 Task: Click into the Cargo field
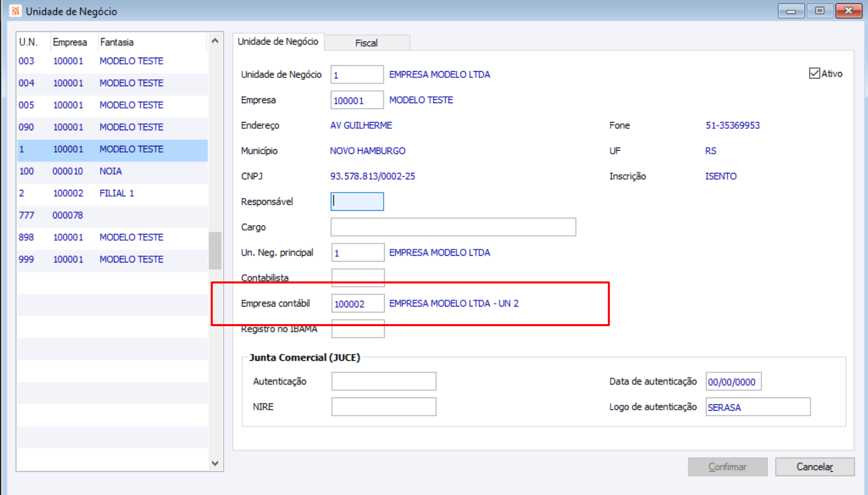(453, 227)
